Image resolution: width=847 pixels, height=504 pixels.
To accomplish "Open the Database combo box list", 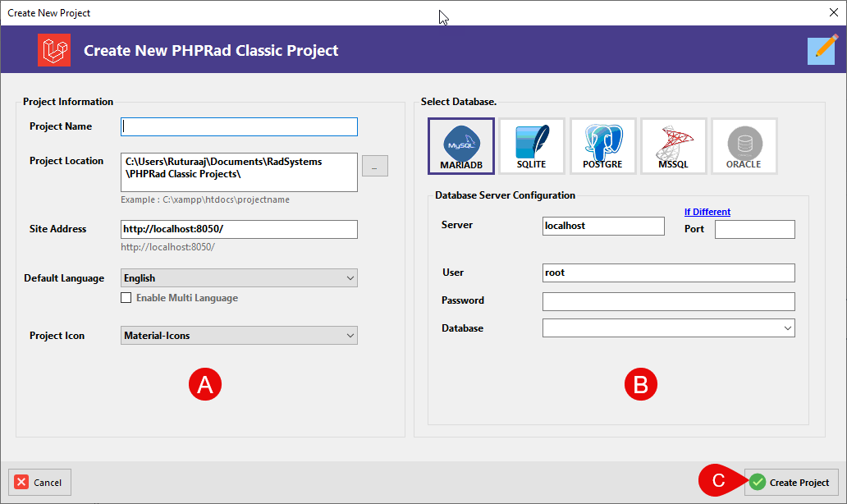I will point(668,328).
